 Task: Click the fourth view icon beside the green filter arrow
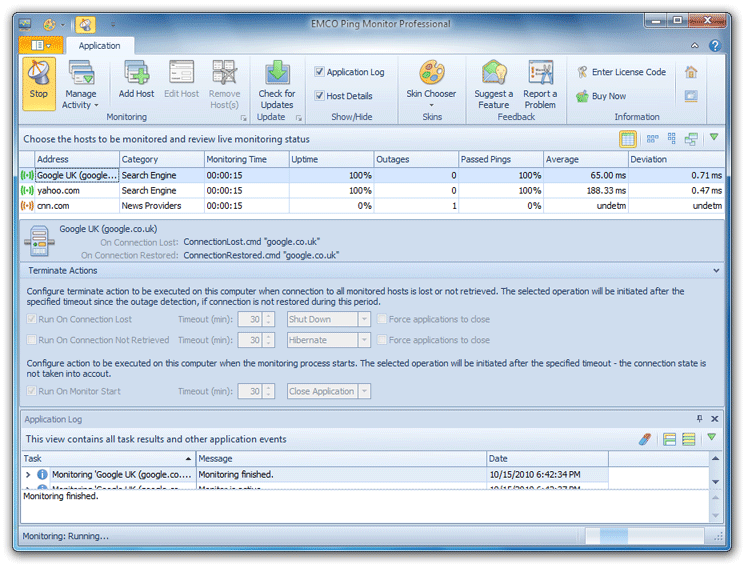tap(691, 139)
